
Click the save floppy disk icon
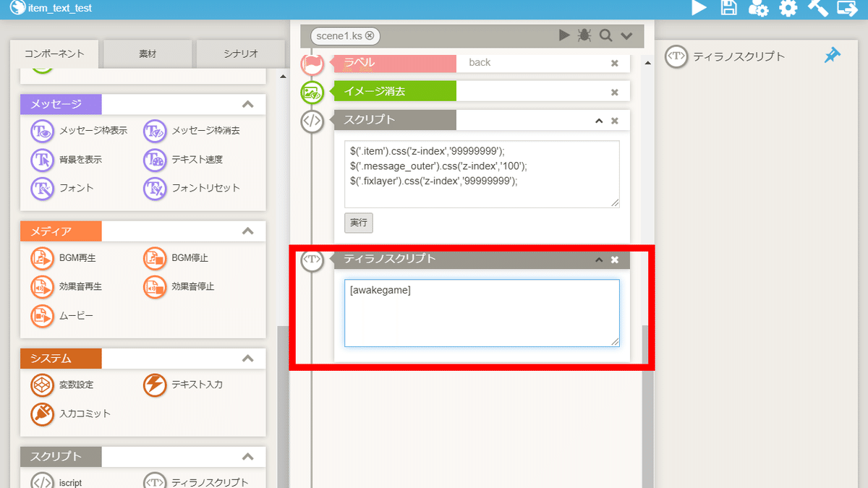[x=729, y=8]
